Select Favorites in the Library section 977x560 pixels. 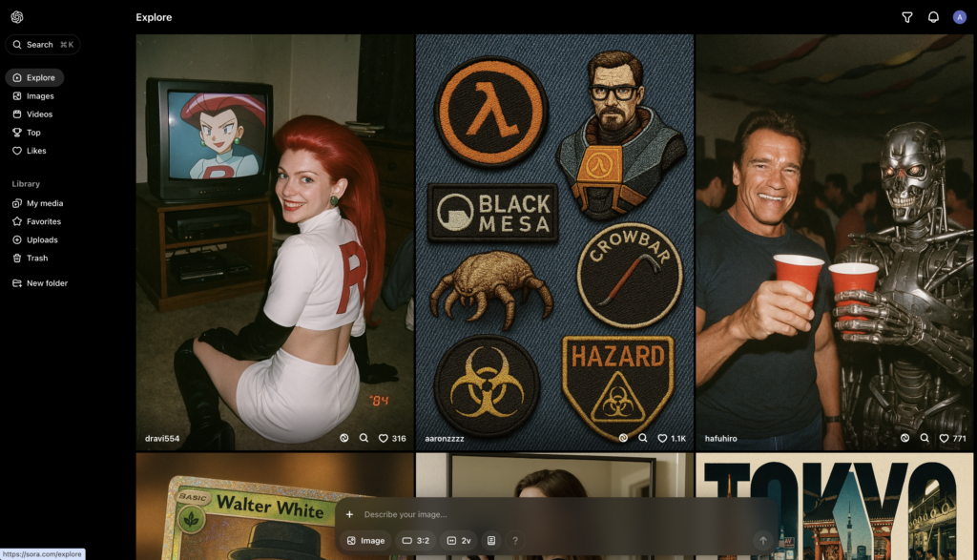[x=43, y=221]
